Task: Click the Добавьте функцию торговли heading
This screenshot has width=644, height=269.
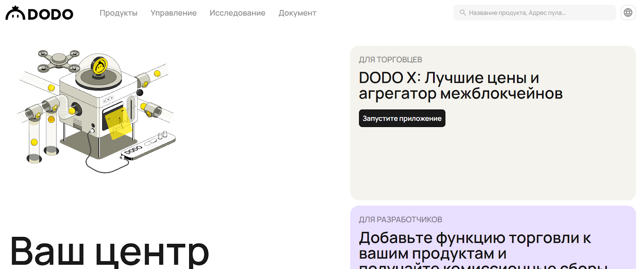Action: (x=483, y=249)
